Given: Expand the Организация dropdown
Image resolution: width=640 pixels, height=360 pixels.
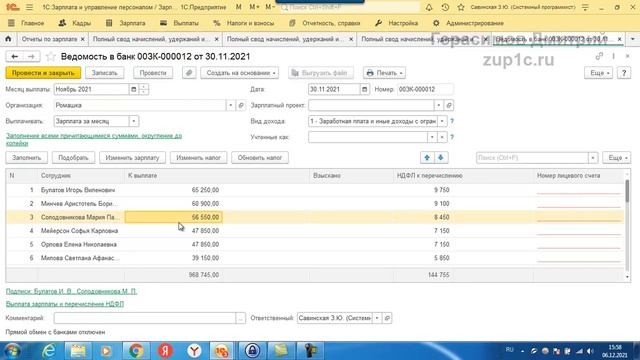Looking at the screenshot, I should [x=230, y=105].
